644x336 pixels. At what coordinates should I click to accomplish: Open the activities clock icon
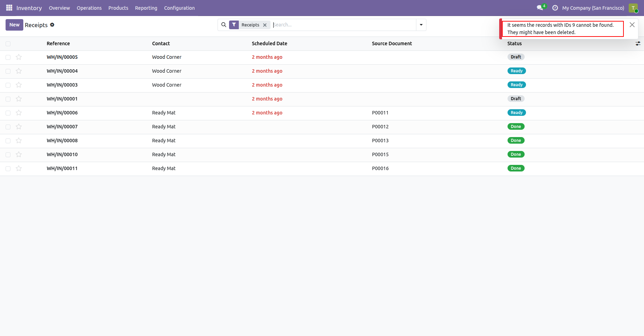pyautogui.click(x=555, y=8)
